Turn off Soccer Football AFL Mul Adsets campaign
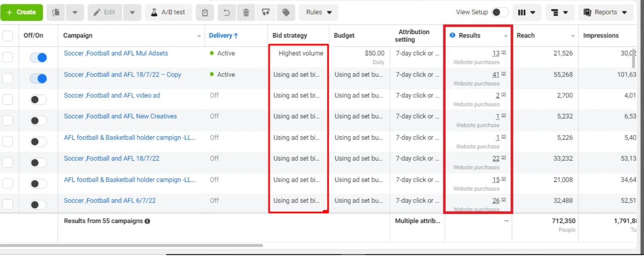 [x=38, y=58]
